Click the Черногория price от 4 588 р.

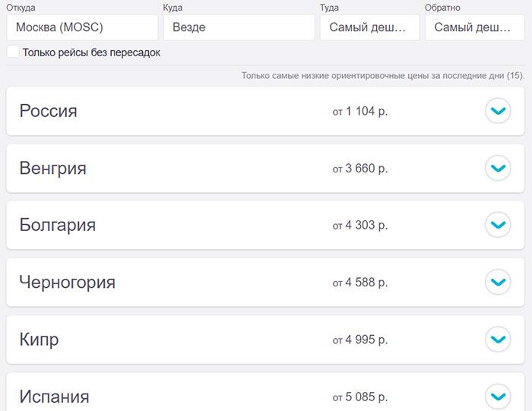[x=360, y=283]
